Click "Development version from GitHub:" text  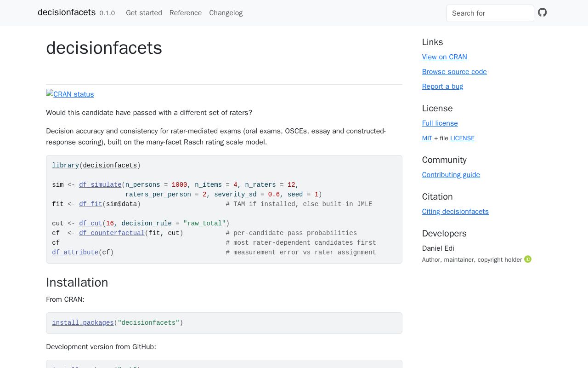[101, 347]
